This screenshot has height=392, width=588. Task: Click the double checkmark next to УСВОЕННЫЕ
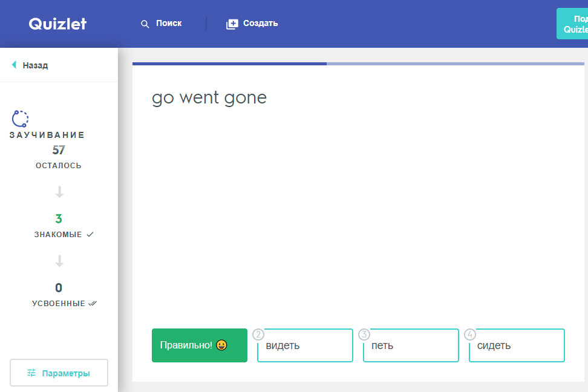(x=93, y=304)
